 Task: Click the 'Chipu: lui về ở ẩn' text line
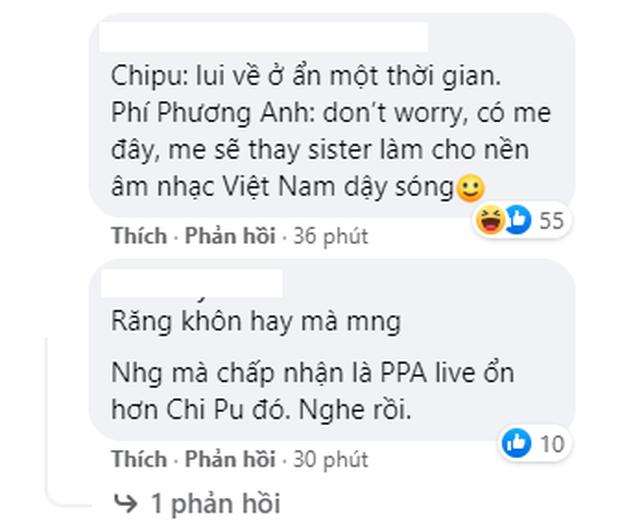[306, 76]
